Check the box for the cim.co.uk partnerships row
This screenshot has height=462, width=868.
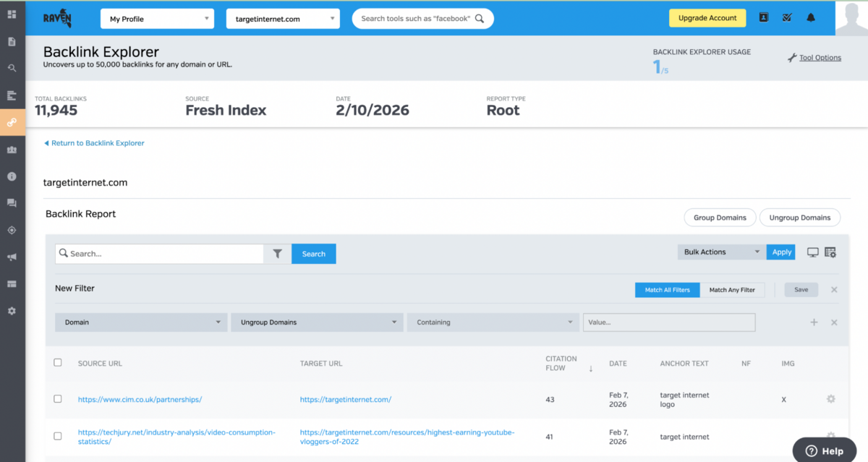pyautogui.click(x=58, y=399)
